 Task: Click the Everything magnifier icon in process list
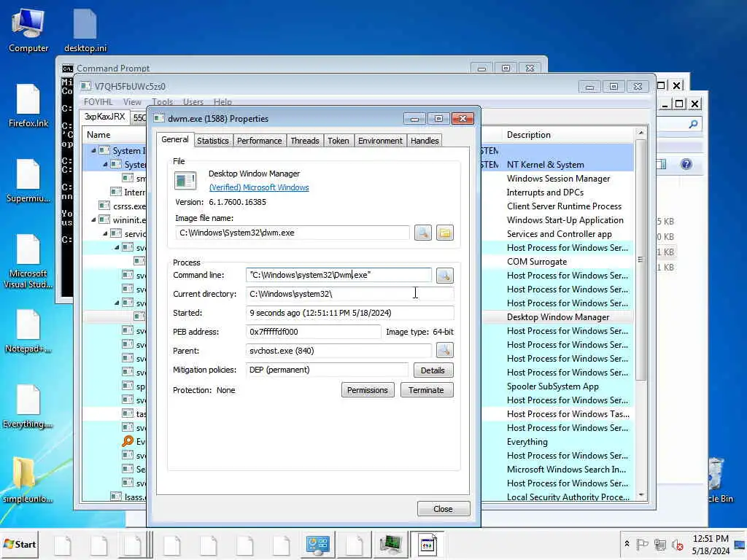[127, 441]
